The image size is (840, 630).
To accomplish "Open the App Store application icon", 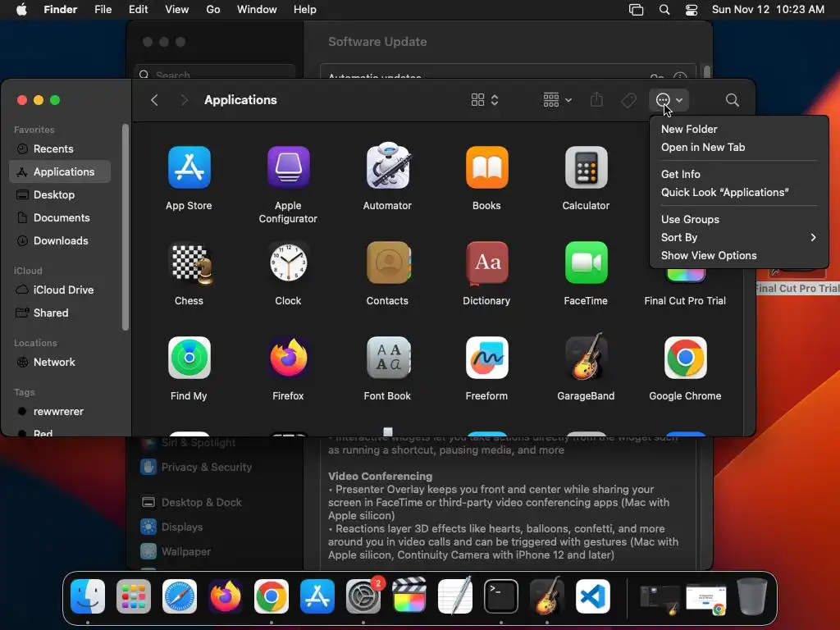I will click(x=189, y=167).
